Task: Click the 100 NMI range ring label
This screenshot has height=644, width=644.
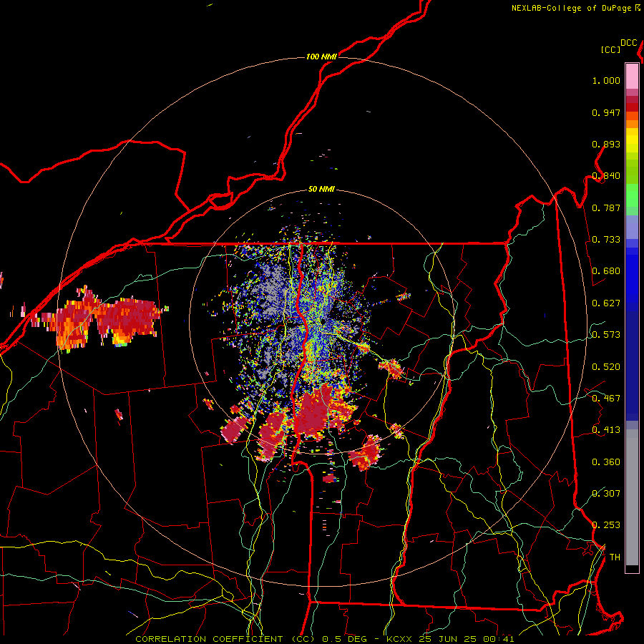Action: pyautogui.click(x=321, y=57)
